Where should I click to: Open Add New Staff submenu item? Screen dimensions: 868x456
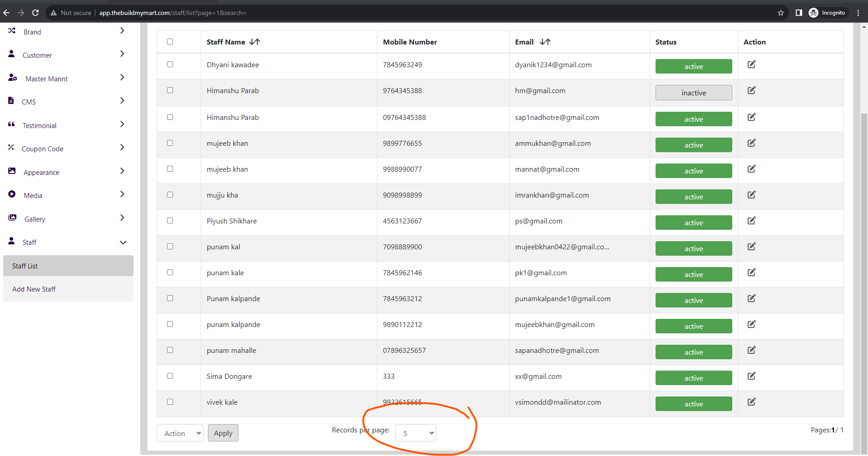click(x=68, y=289)
